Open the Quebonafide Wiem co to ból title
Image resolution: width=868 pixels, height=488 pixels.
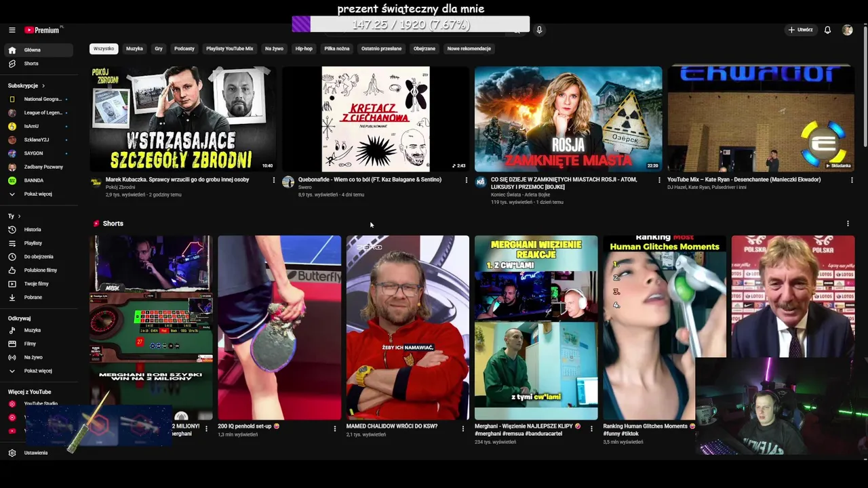(x=370, y=180)
